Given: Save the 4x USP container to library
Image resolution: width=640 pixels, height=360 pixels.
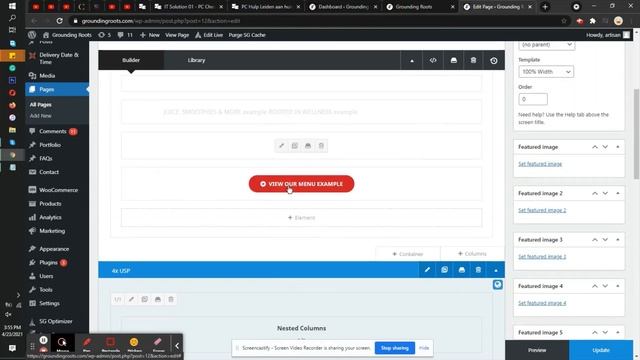Looking at the screenshot, I should [462, 270].
